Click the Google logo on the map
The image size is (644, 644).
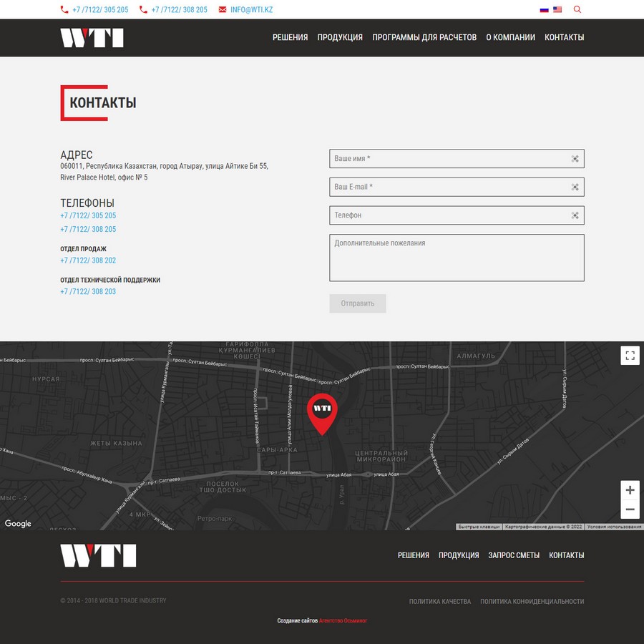point(18,524)
